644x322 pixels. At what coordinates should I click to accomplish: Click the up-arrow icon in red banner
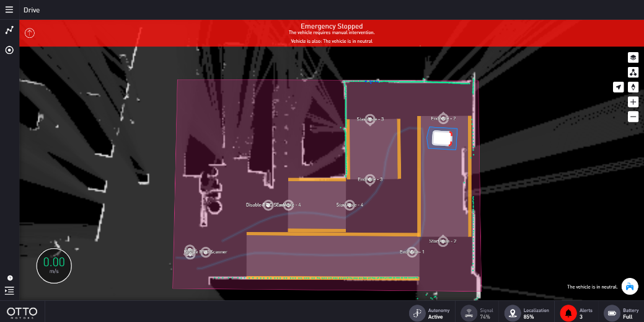[x=29, y=33]
